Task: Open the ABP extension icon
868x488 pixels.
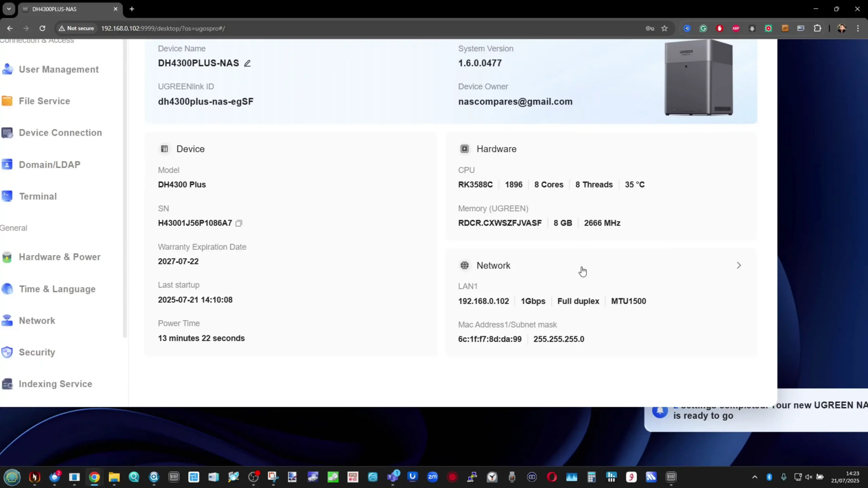Action: (735, 28)
